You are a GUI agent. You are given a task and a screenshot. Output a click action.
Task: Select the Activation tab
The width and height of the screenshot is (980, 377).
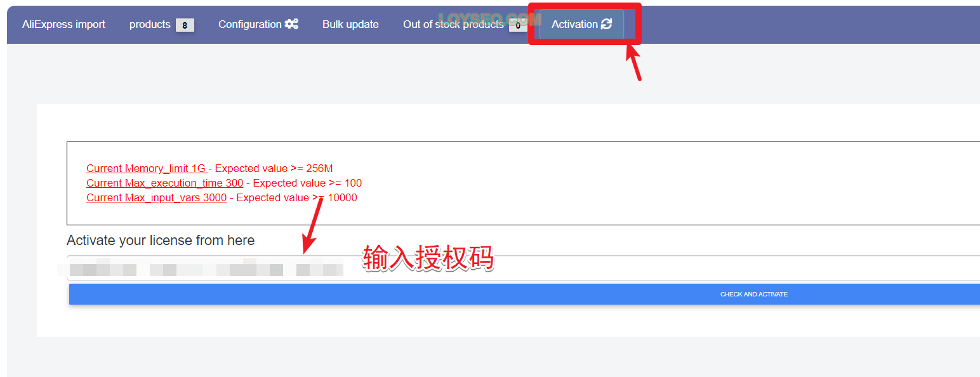pyautogui.click(x=581, y=24)
